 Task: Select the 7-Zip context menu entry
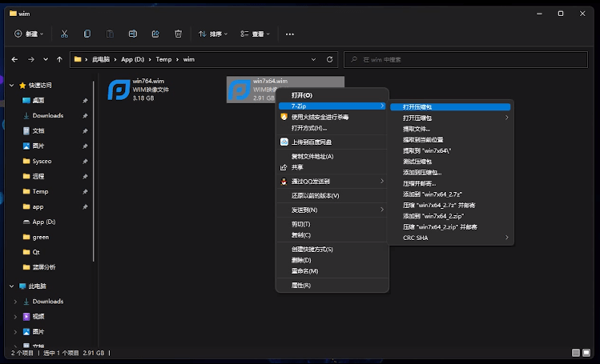332,106
